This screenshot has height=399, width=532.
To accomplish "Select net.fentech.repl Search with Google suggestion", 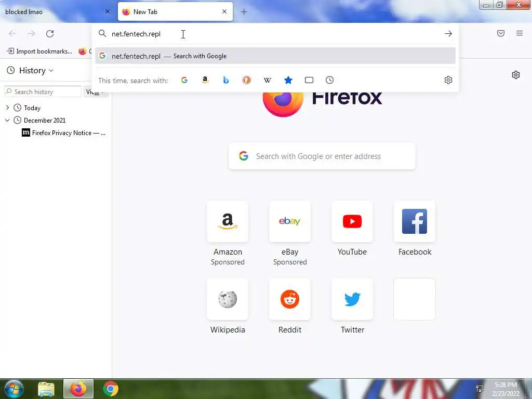I will tap(275, 56).
